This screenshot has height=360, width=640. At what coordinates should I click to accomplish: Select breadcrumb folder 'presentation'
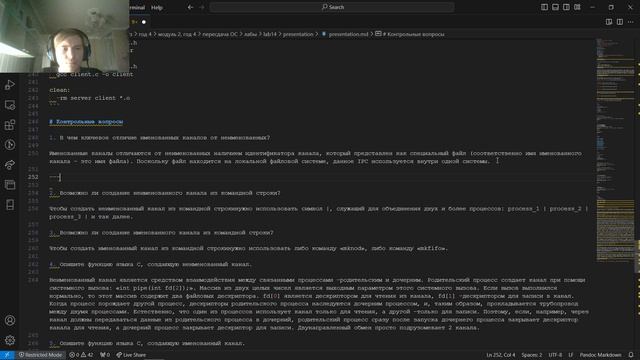[x=298, y=34]
